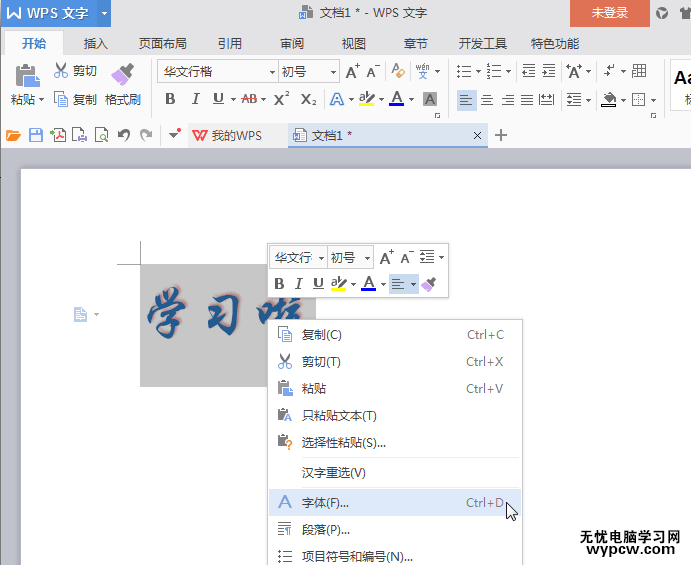
Task: Toggle Bold in the ribbon
Action: click(x=170, y=99)
